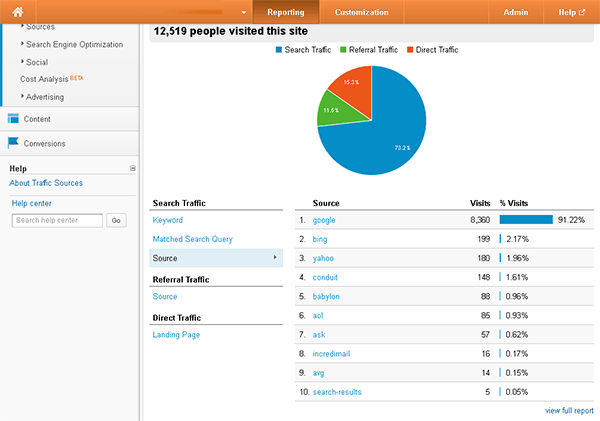The image size is (600, 421).
Task: Select Source under Search Traffic
Action: point(216,258)
